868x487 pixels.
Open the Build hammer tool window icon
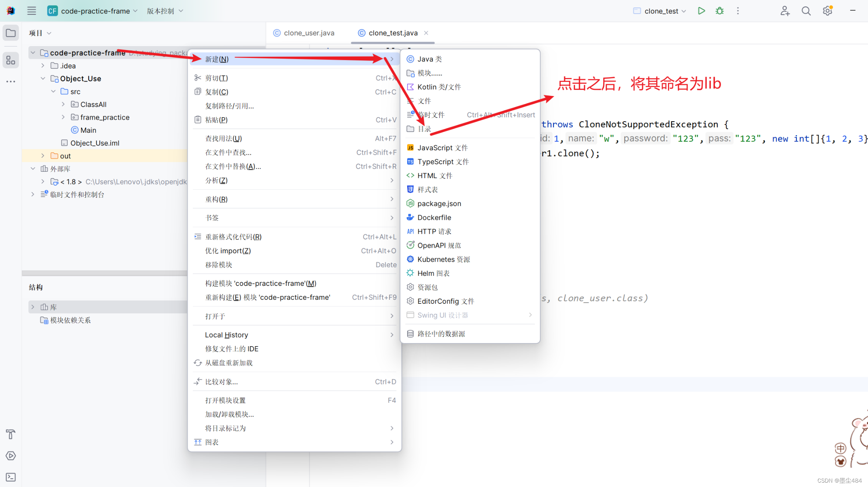pyautogui.click(x=11, y=434)
